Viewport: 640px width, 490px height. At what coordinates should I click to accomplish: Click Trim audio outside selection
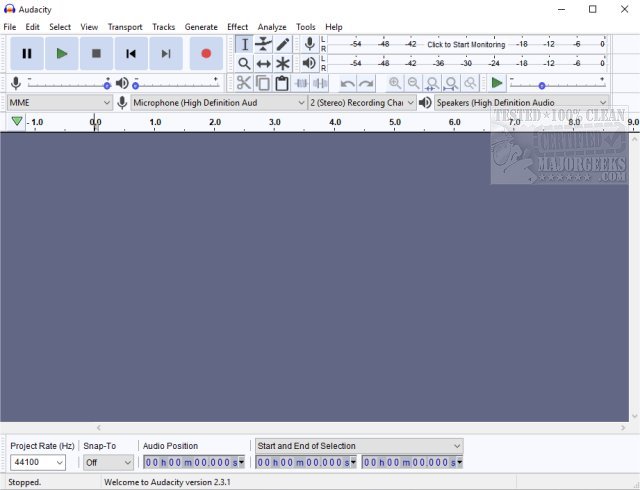[301, 83]
